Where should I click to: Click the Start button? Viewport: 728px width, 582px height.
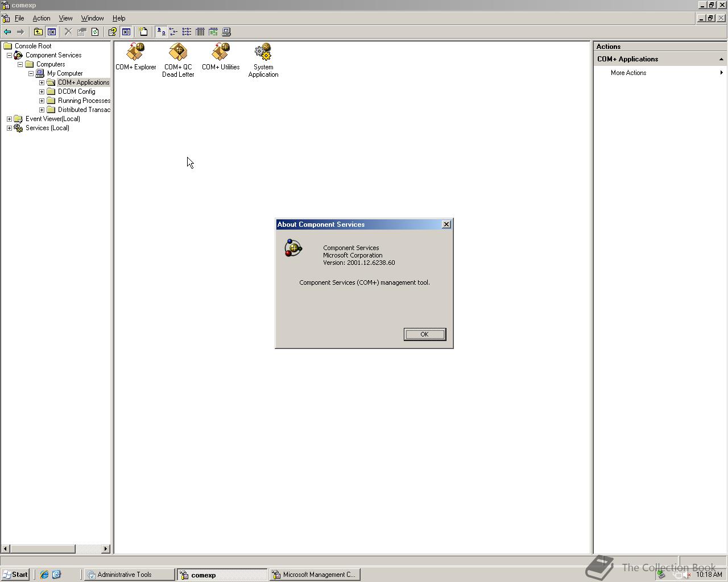(x=15, y=575)
